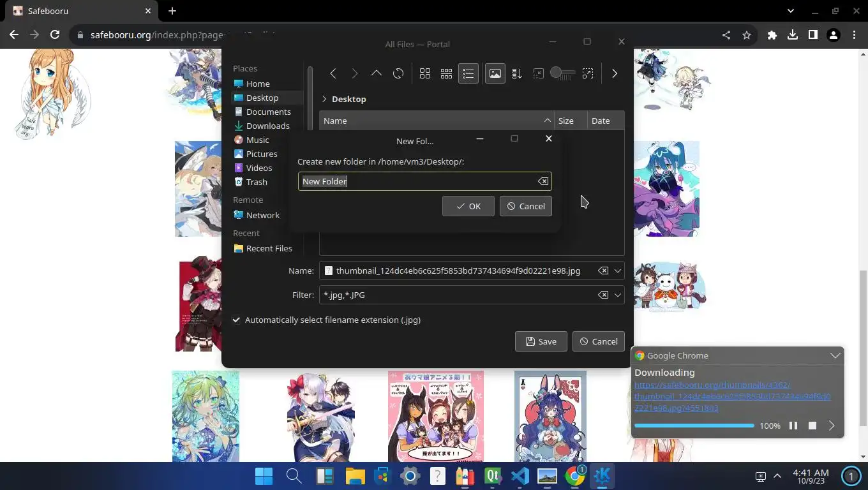Cancel the New Folder dialog
This screenshot has width=868, height=490.
(525, 206)
